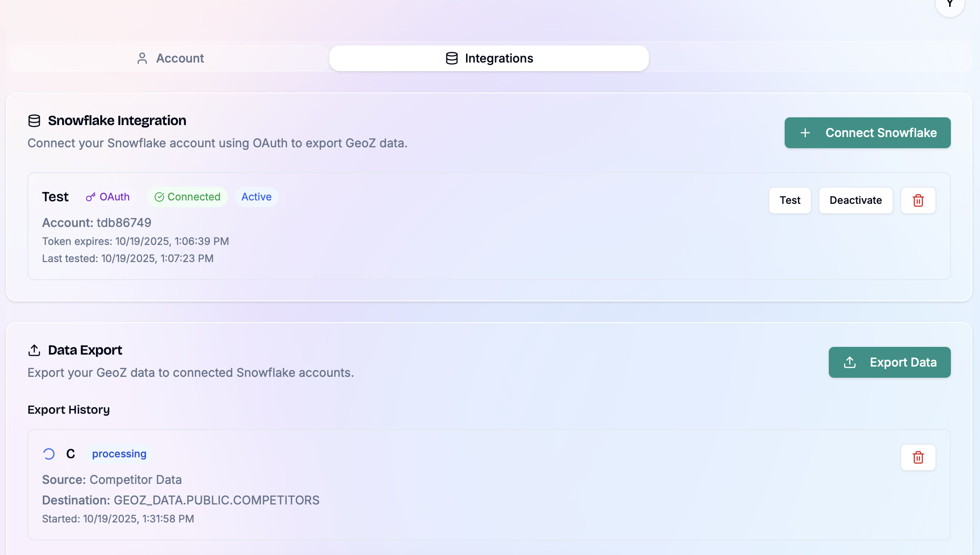The height and width of the screenshot is (555, 980).
Task: Delete the Test Snowflake connection
Action: click(x=918, y=200)
